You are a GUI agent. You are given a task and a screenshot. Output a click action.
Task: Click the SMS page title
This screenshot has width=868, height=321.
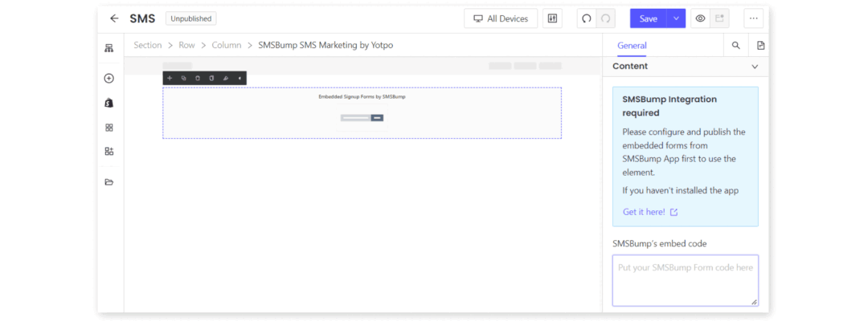click(x=142, y=18)
